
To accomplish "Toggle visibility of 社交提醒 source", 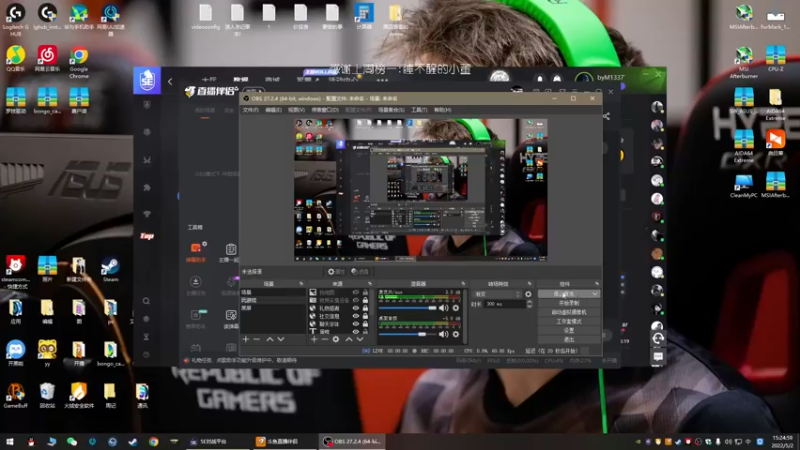I will pos(356,316).
